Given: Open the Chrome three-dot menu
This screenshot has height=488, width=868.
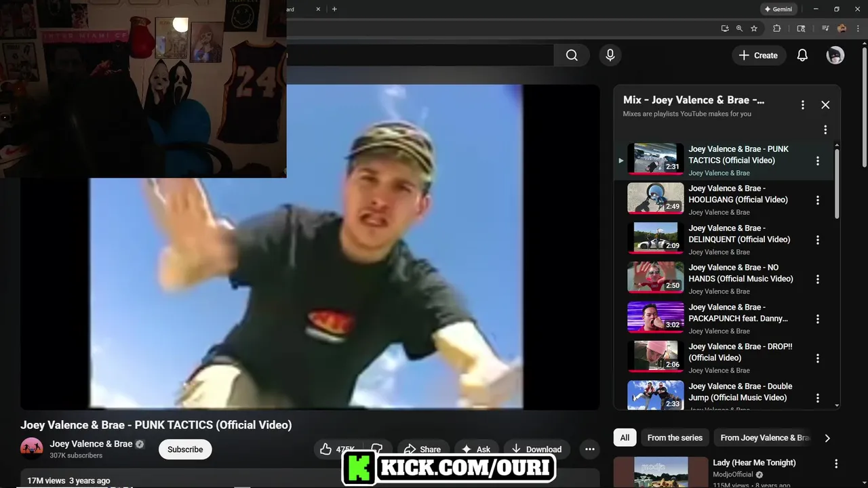Looking at the screenshot, I should coord(858,28).
